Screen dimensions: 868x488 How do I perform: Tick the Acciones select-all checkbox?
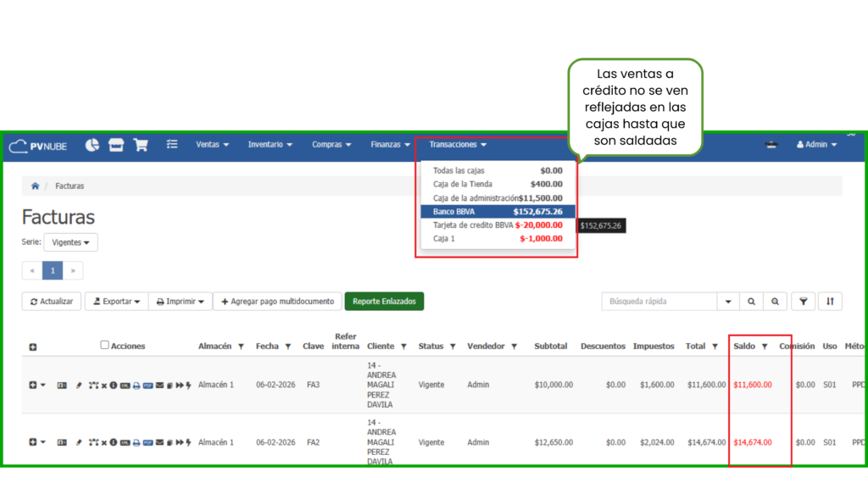(105, 345)
